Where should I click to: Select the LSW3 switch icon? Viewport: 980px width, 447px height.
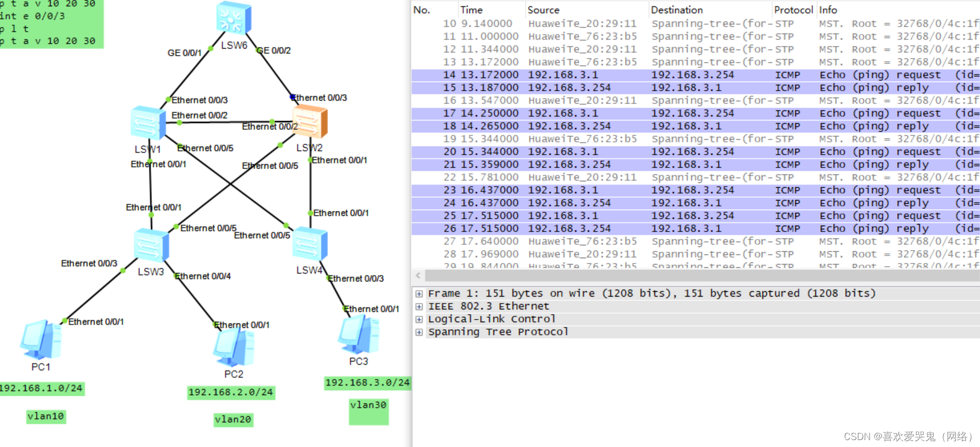(151, 245)
